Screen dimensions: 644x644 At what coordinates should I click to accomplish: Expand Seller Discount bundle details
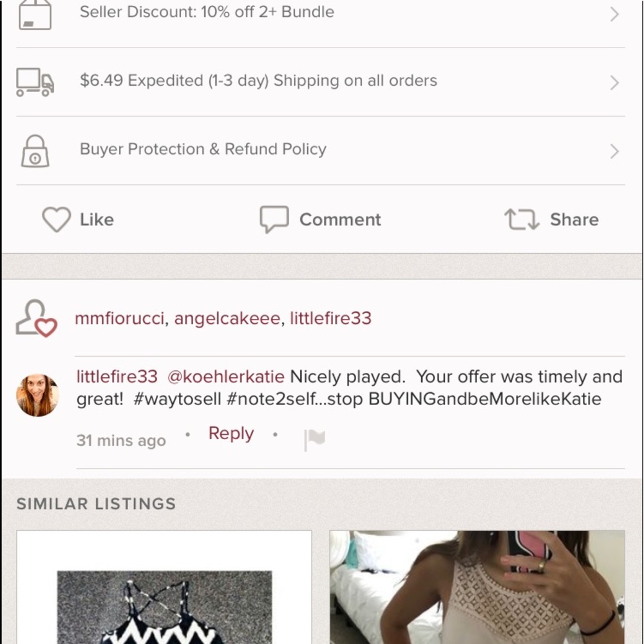pos(614,14)
